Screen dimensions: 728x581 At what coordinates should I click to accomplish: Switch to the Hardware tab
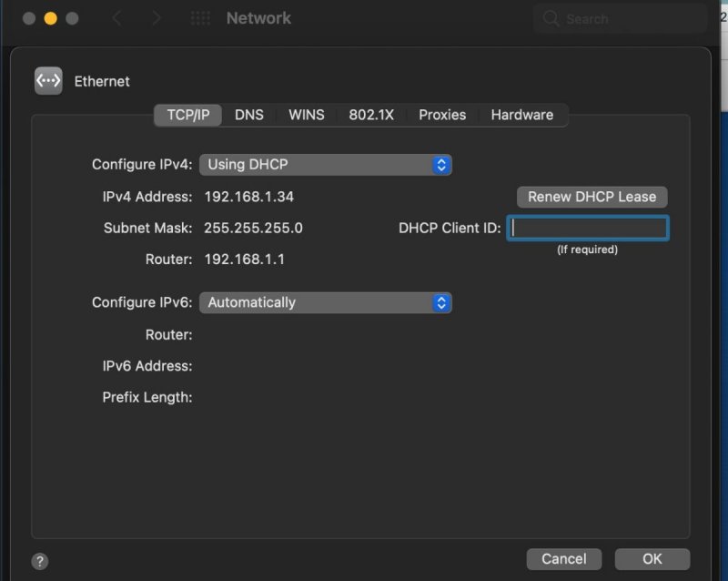522,115
